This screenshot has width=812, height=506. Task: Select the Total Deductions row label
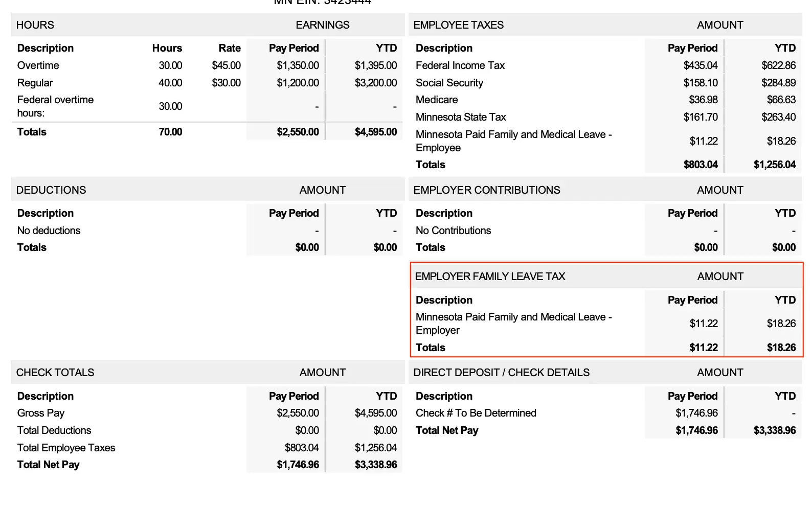(54, 430)
